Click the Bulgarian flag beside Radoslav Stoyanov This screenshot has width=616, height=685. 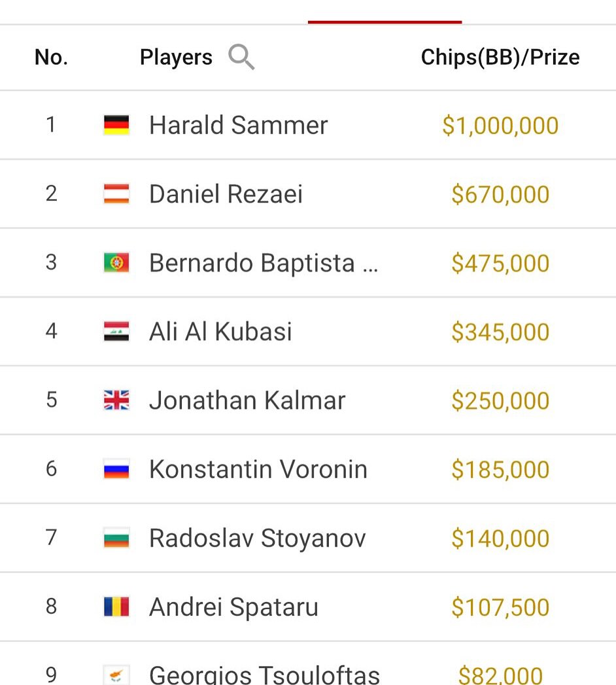pyautogui.click(x=116, y=538)
